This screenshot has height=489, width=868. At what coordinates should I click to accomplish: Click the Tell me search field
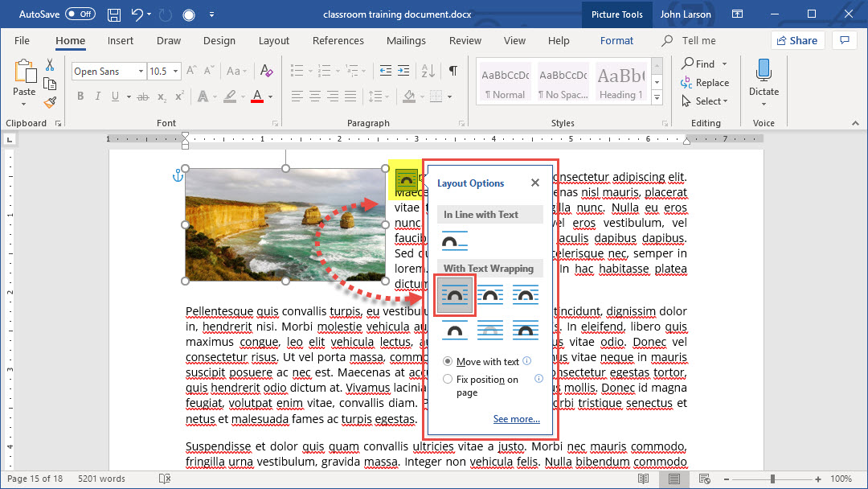click(698, 41)
